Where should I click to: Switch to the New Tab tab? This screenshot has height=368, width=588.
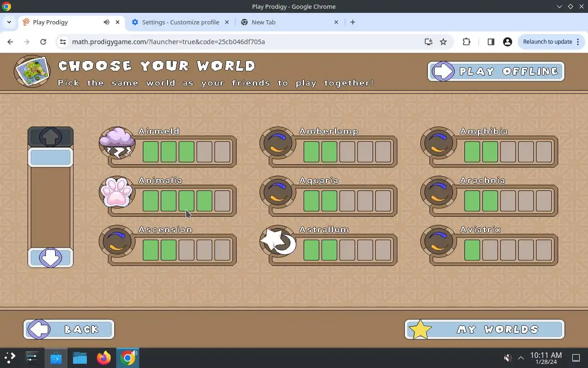(289, 22)
